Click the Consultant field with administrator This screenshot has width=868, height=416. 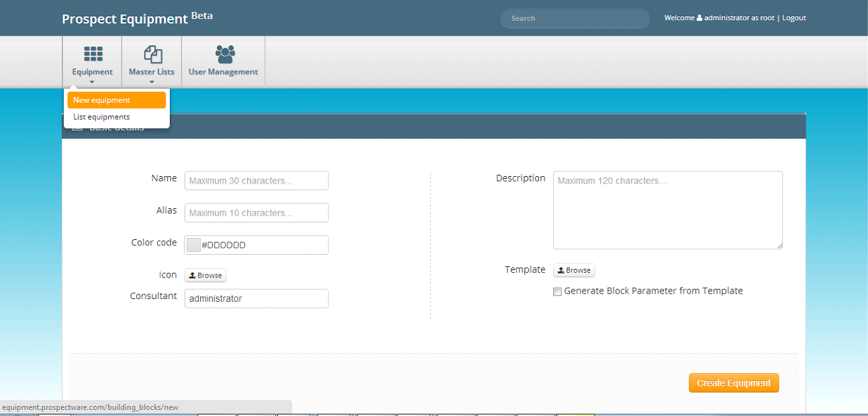click(256, 298)
